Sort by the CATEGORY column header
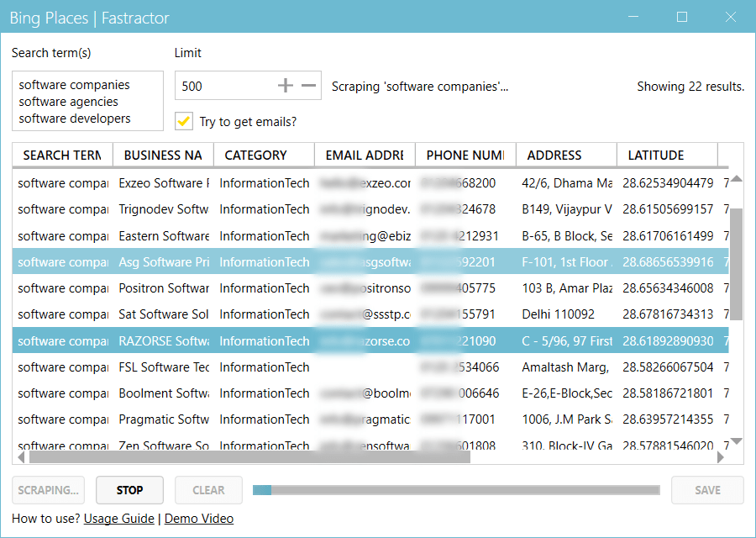This screenshot has width=756, height=538. (x=264, y=155)
